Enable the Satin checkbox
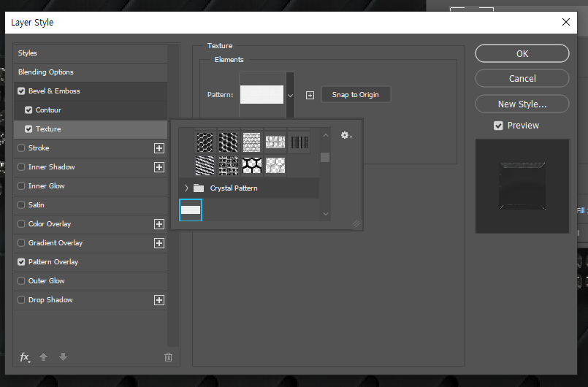 click(x=21, y=205)
